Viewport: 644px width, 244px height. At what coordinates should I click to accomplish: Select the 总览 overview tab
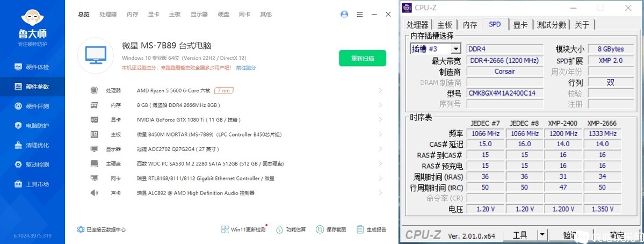[x=84, y=15]
